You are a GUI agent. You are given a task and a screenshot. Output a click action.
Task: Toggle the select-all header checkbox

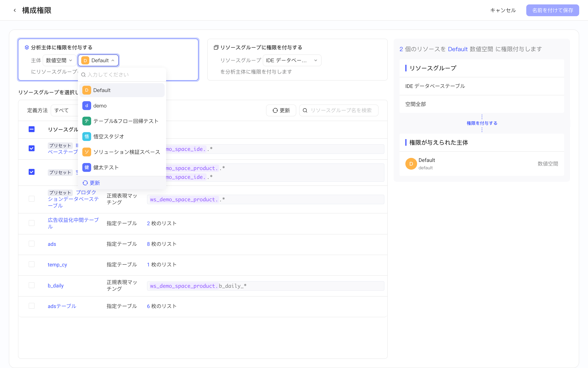(x=32, y=129)
